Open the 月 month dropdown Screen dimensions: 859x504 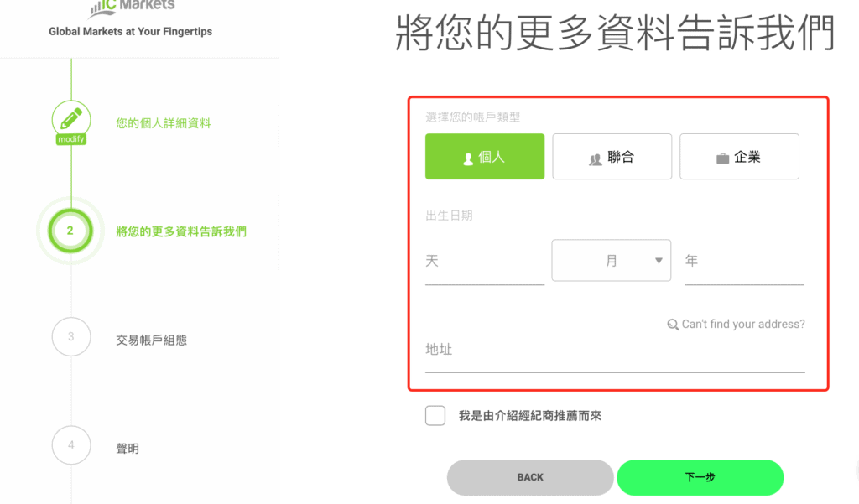tap(612, 260)
